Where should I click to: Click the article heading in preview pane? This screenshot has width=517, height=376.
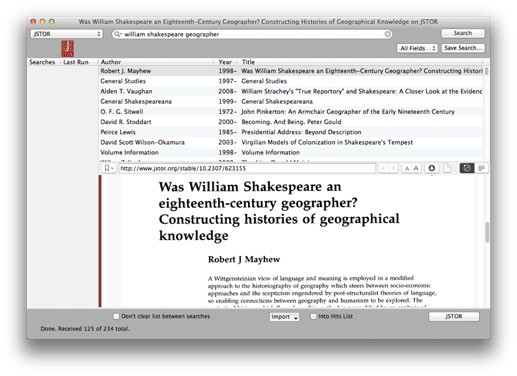[279, 211]
